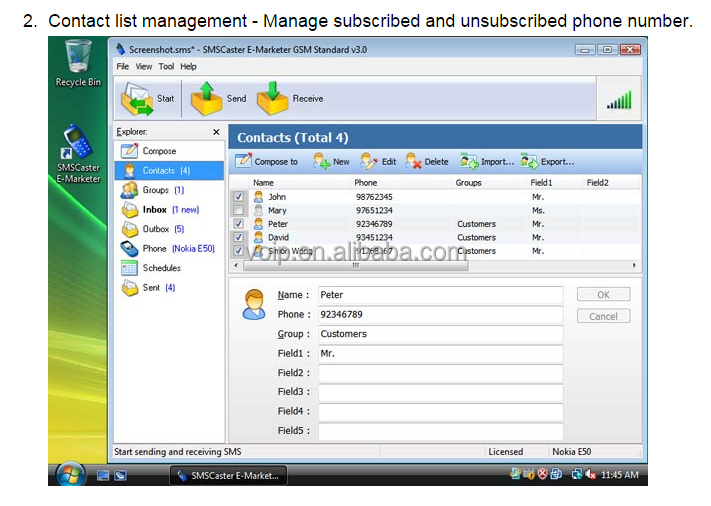Screen dimensions: 711x506
Task: Click the Name input field
Action: coord(440,295)
